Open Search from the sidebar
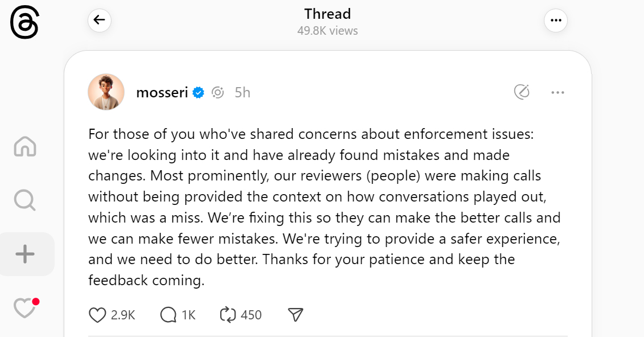 [24, 200]
